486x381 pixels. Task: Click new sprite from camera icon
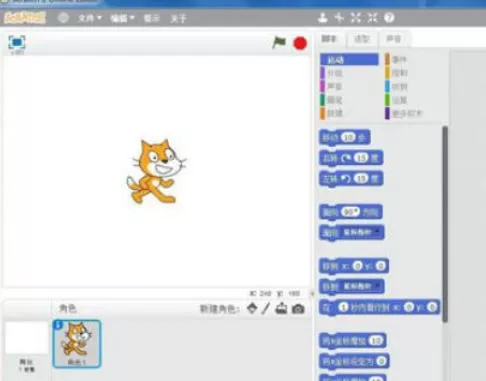pyautogui.click(x=298, y=309)
